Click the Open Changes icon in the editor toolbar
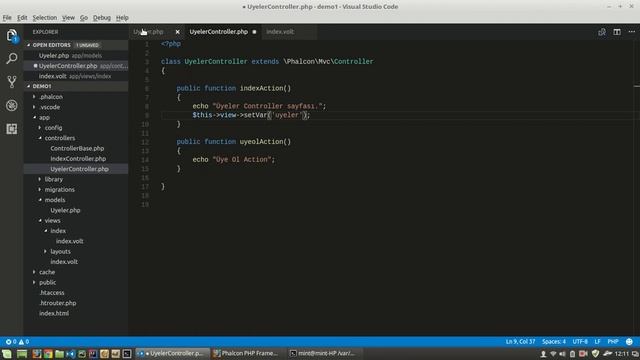The width and height of the screenshot is (640, 360). [x=602, y=32]
